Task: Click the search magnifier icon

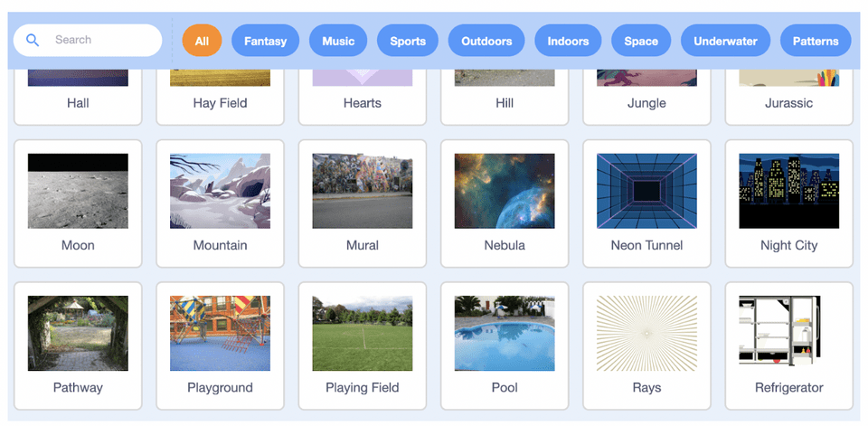Action: 33,40
